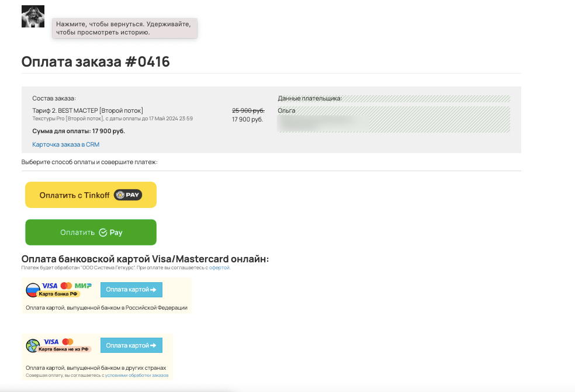Select the heading 'Оплата заказа #0416'
The image size is (575, 392).
click(95, 61)
